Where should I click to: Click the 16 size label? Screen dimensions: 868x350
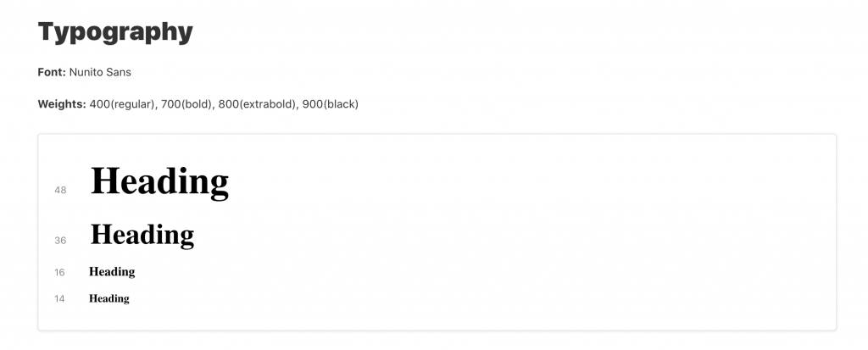click(59, 273)
